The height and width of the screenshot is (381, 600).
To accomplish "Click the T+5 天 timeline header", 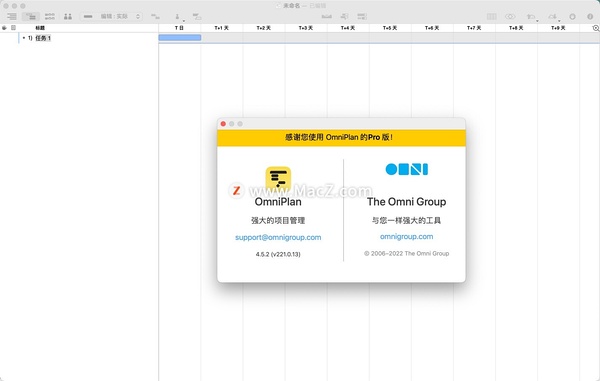I will [390, 28].
